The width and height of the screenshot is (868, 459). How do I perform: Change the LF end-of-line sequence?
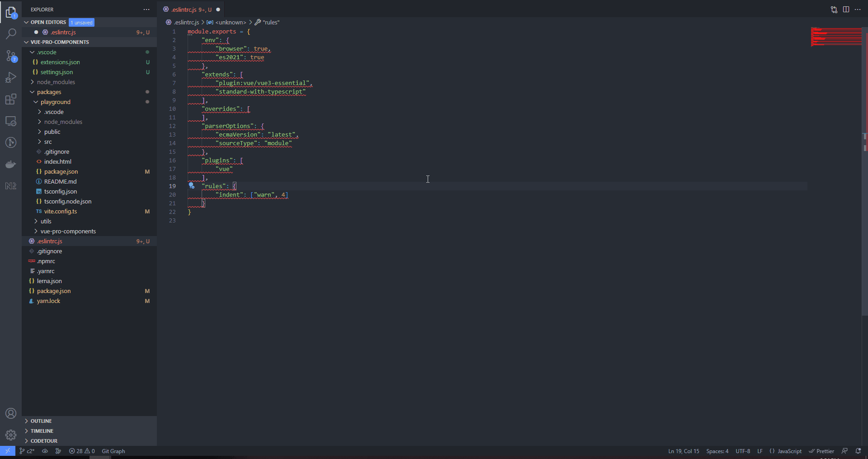tap(760, 451)
